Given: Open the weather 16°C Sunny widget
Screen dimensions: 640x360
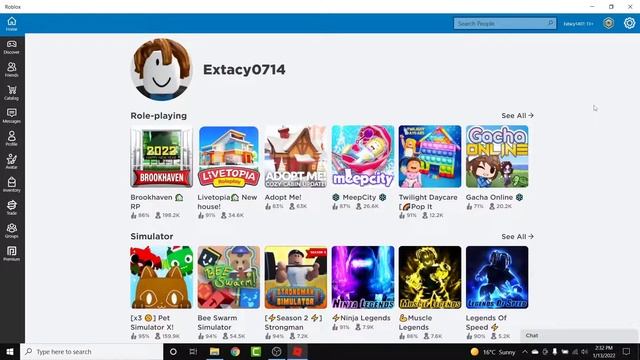Looking at the screenshot, I should click(493, 352).
